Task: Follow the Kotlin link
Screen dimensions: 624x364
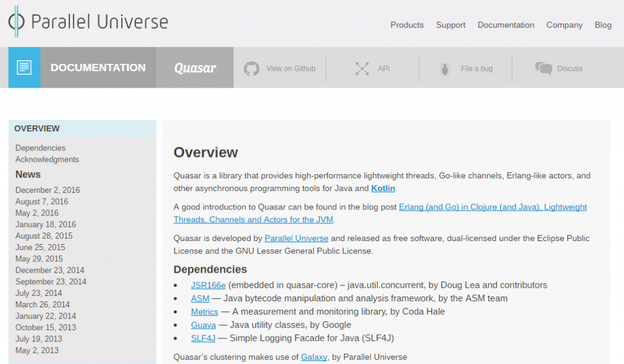Action: [383, 188]
